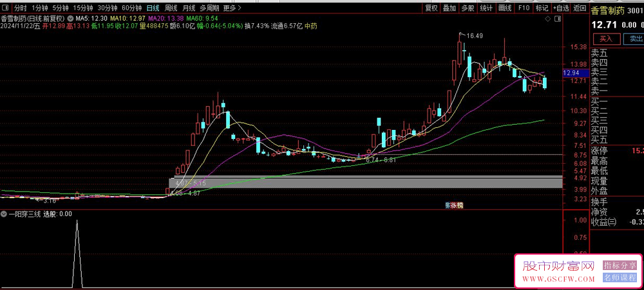The height and width of the screenshot is (290, 644).
Task: Click the 卖出 sell button
Action: click(x=633, y=39)
